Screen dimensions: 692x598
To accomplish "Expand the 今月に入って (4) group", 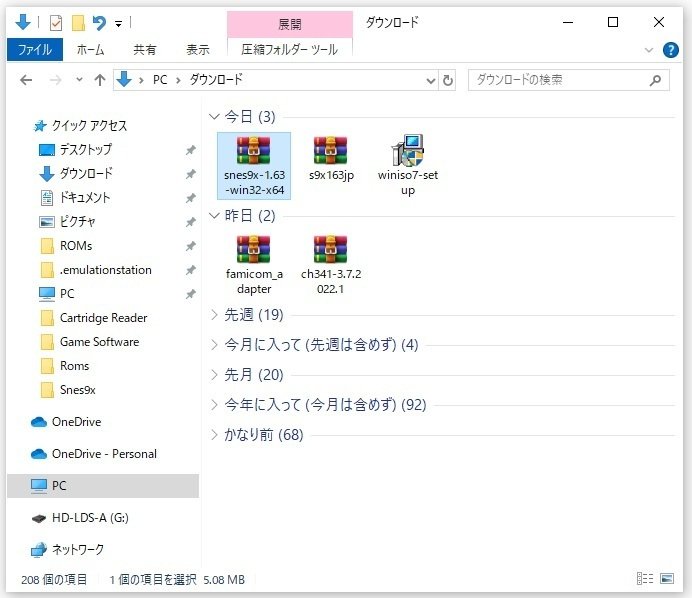I will pyautogui.click(x=214, y=345).
